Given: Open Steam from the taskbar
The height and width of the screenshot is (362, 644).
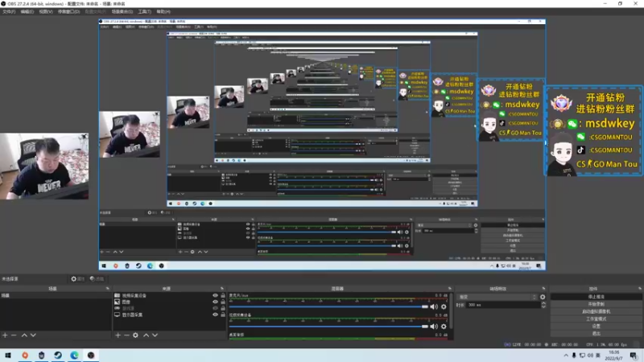Looking at the screenshot, I should 58,355.
